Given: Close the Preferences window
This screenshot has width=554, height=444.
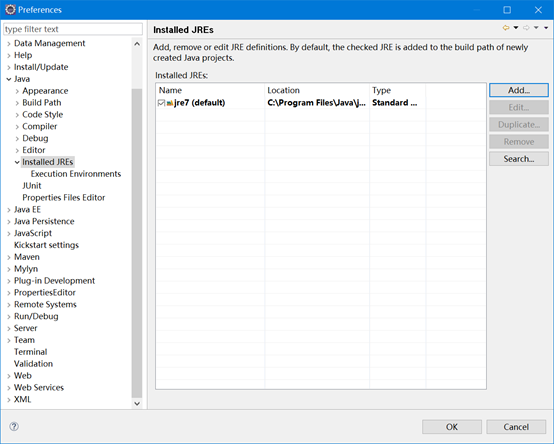Looking at the screenshot, I should pos(538,10).
